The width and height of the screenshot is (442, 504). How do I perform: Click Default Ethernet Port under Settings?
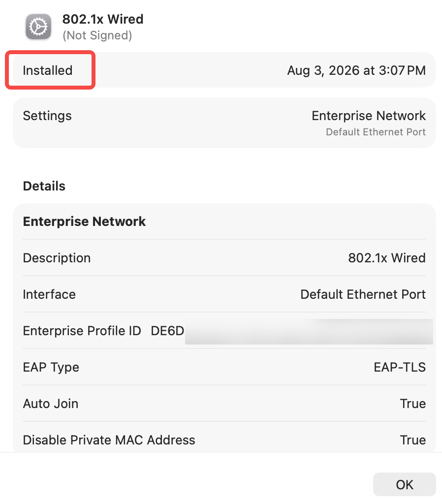[376, 132]
